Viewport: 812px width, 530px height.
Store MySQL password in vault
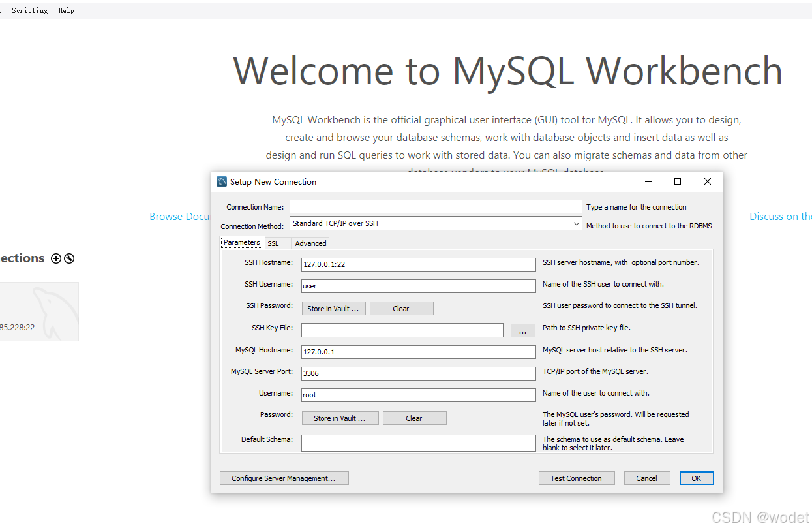point(340,418)
